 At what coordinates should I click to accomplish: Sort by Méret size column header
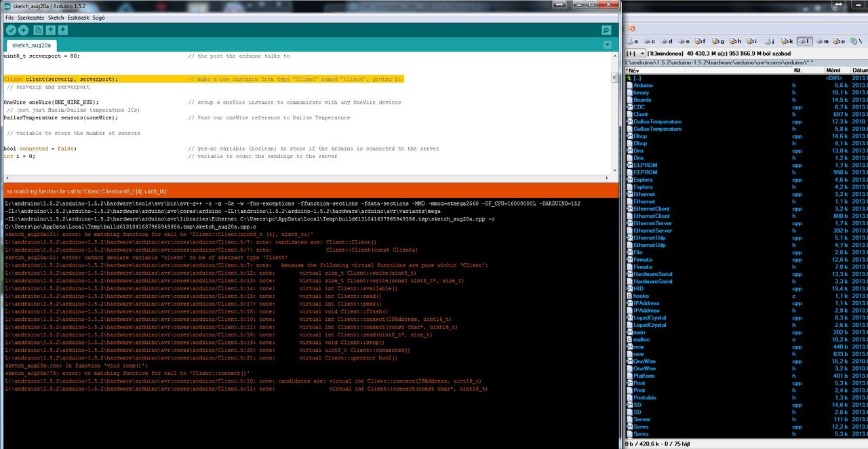[837, 70]
